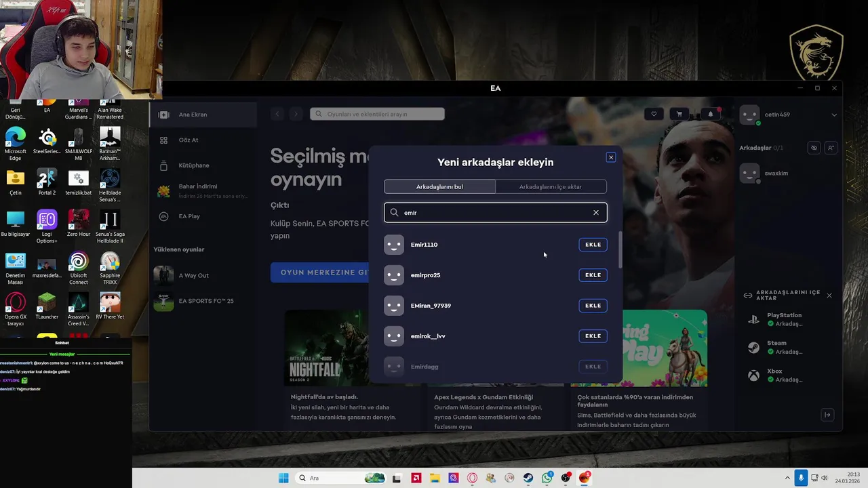Open the wishlist heart icon

[x=654, y=114]
